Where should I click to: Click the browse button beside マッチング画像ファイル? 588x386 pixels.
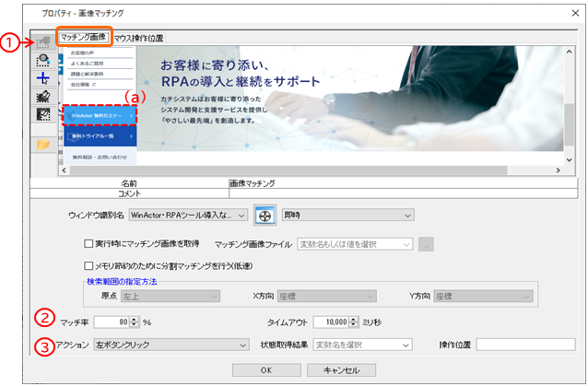(x=426, y=244)
